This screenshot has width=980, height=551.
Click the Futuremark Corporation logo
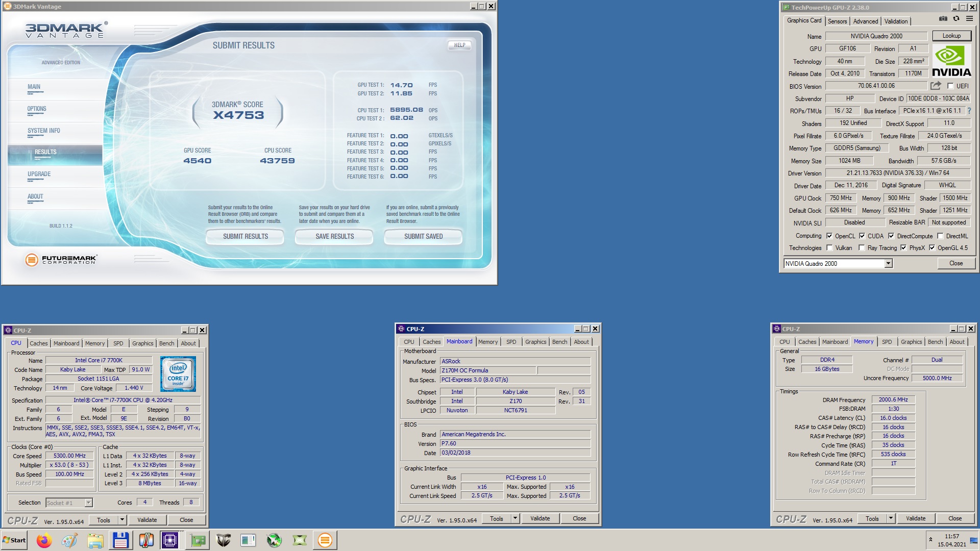61,260
